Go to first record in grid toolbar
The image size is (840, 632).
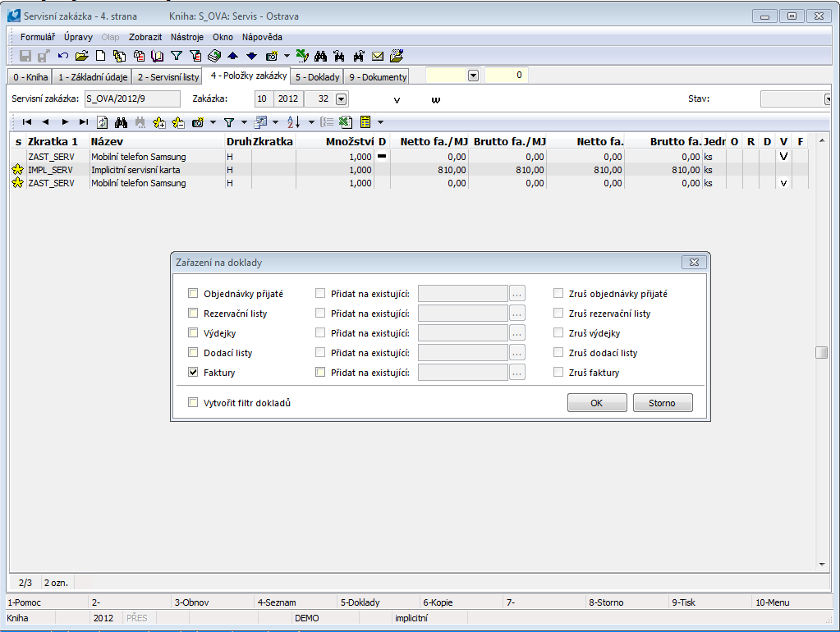pos(27,122)
